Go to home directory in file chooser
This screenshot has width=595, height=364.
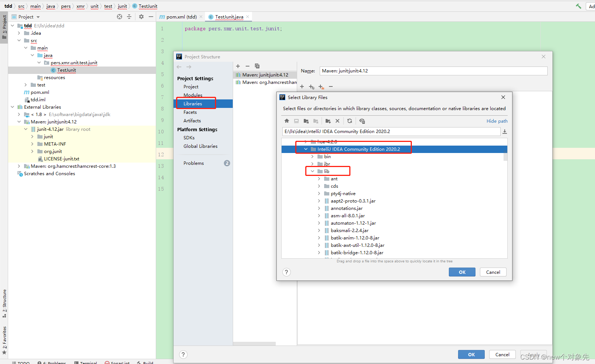[x=287, y=121]
